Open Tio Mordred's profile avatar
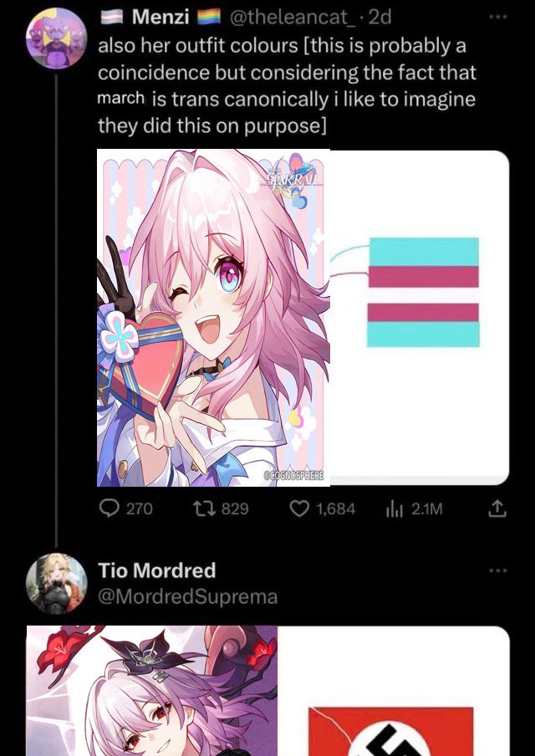The width and height of the screenshot is (535, 756). [x=57, y=584]
